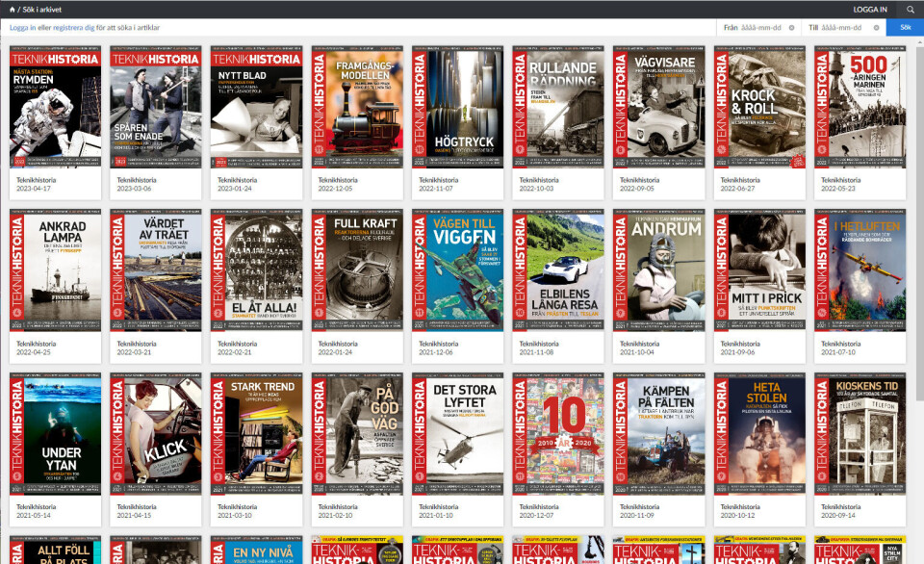Click the date text 2021-12-06

point(436,352)
